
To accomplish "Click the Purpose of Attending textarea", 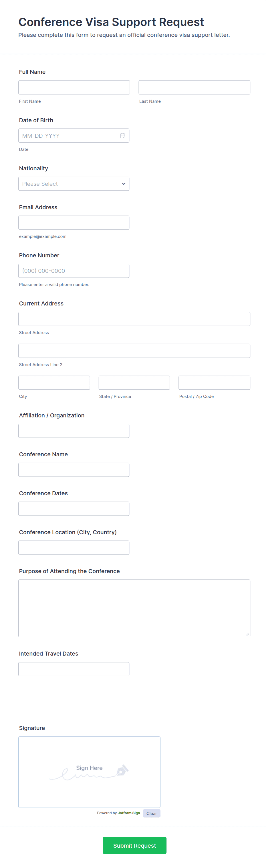I will pyautogui.click(x=134, y=609).
